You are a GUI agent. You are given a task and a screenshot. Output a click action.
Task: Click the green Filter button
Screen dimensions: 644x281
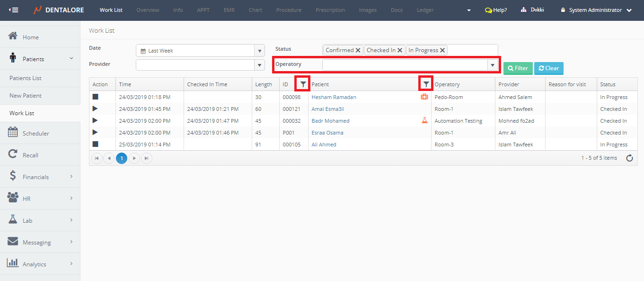[x=518, y=68]
